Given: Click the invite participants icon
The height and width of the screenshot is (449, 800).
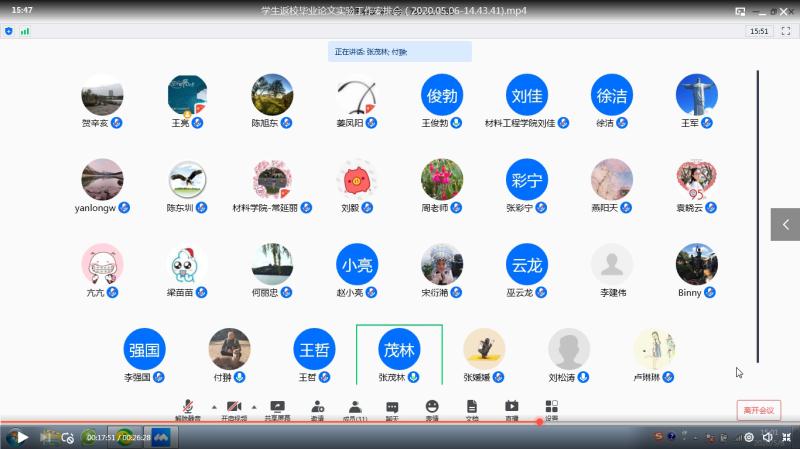Looking at the screenshot, I should click(317, 408).
